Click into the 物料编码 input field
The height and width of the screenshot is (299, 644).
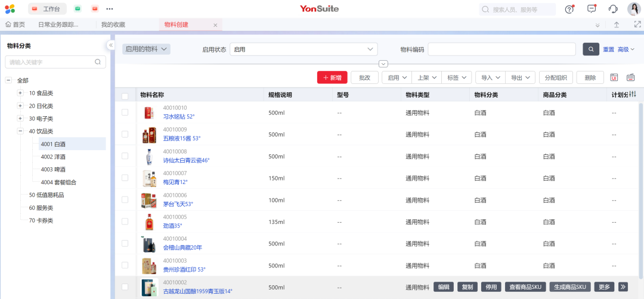501,49
